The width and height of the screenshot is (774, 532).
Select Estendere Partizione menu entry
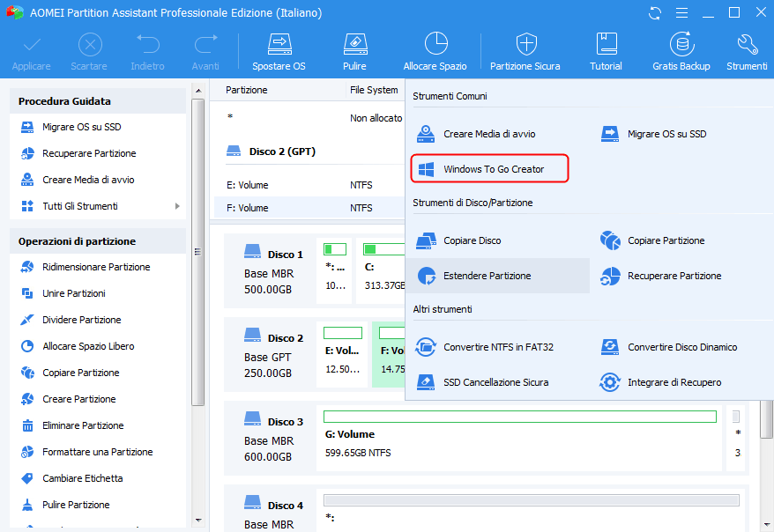point(497,276)
